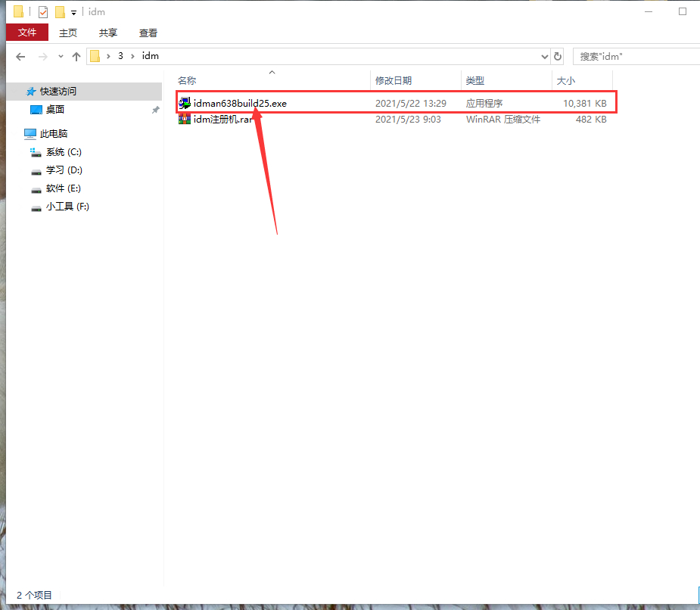
Task: Select idm注册机.rar file
Action: point(222,120)
